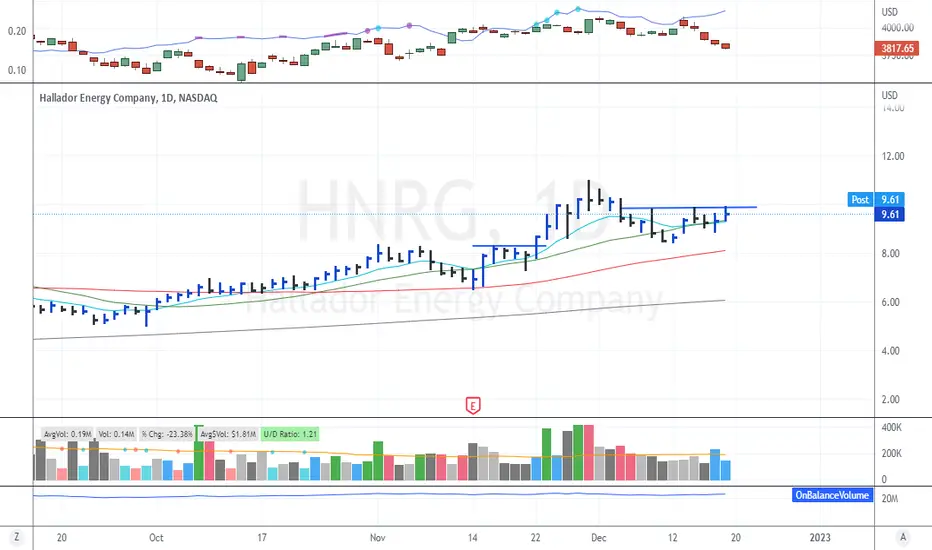Click the dark blue 9.61 last price label
Image resolution: width=932 pixels, height=550 pixels.
click(x=889, y=214)
